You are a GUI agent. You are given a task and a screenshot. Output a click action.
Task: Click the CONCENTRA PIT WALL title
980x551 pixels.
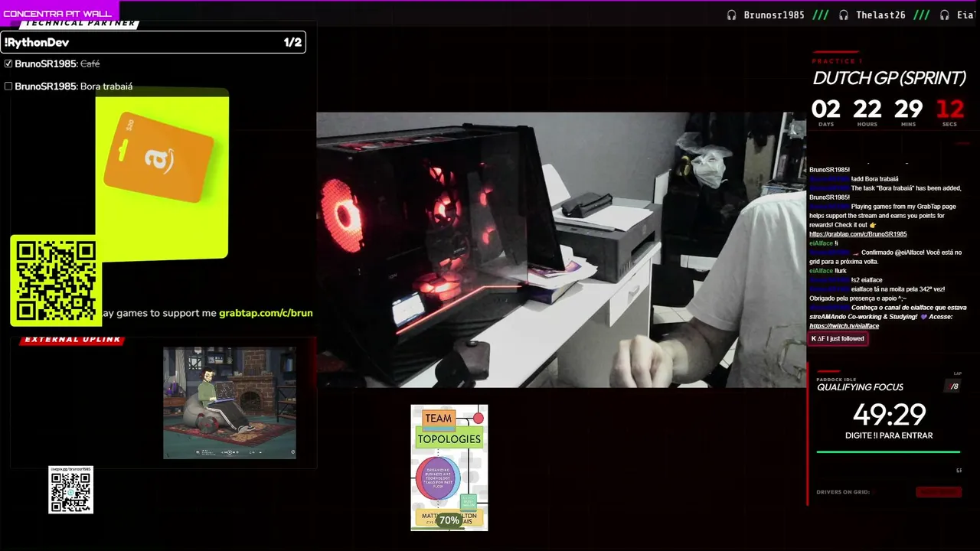(57, 14)
